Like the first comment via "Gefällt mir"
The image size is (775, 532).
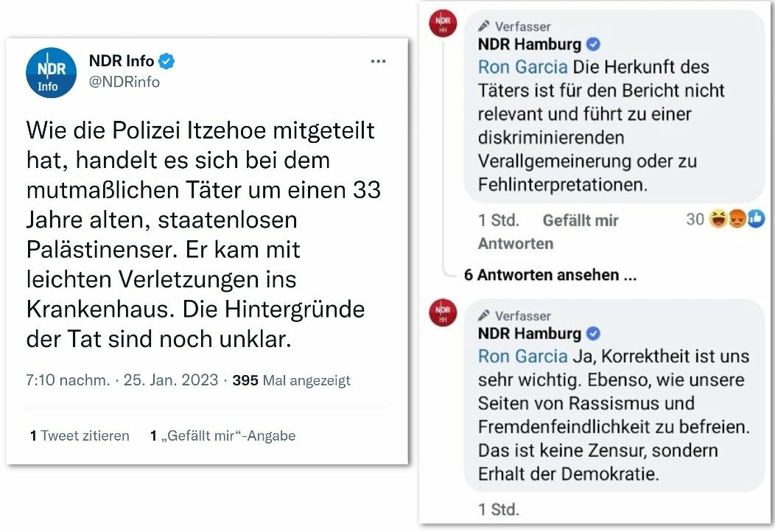pyautogui.click(x=581, y=220)
